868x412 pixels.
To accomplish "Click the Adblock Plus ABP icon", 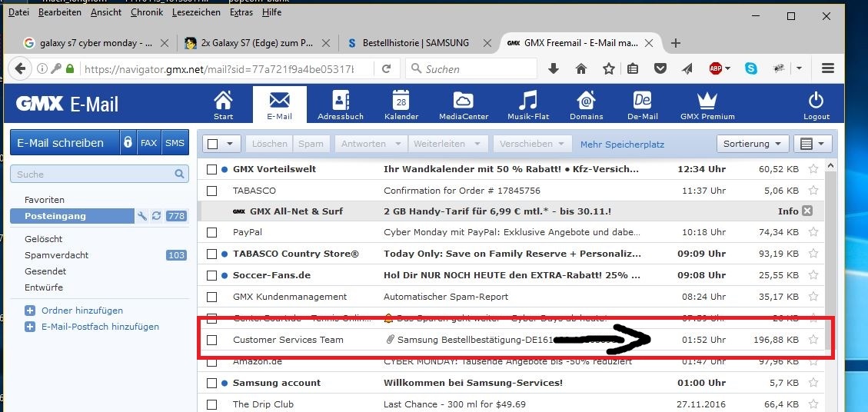I will point(716,68).
